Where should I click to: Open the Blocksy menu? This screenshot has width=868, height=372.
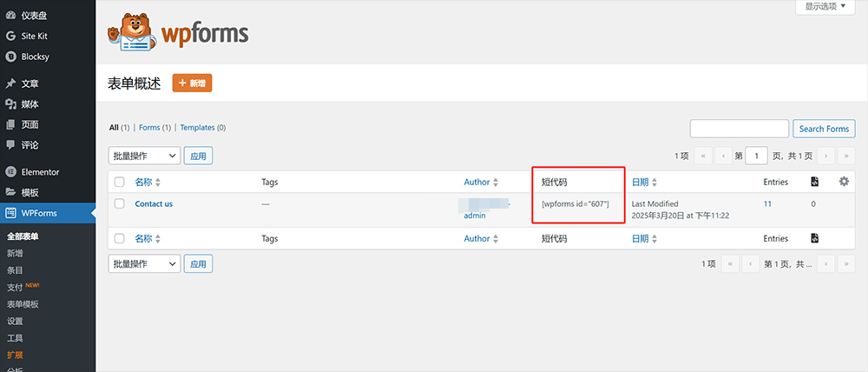[x=48, y=56]
